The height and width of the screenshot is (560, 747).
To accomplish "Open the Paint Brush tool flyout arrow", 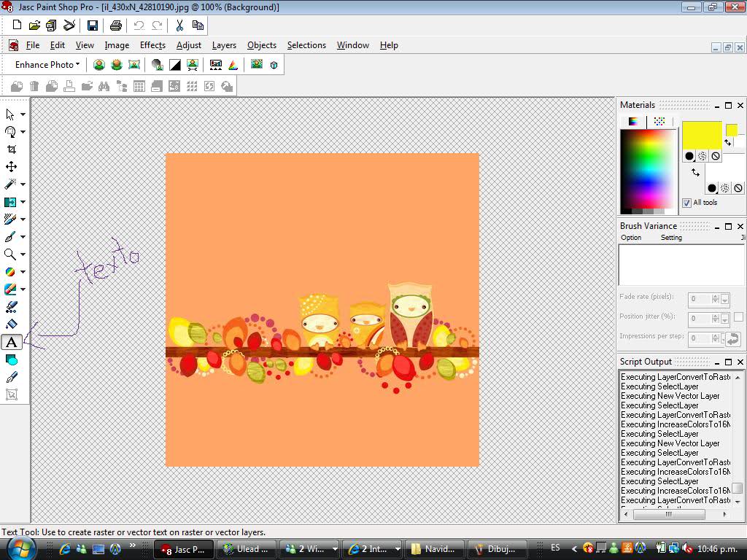I will click(23, 237).
